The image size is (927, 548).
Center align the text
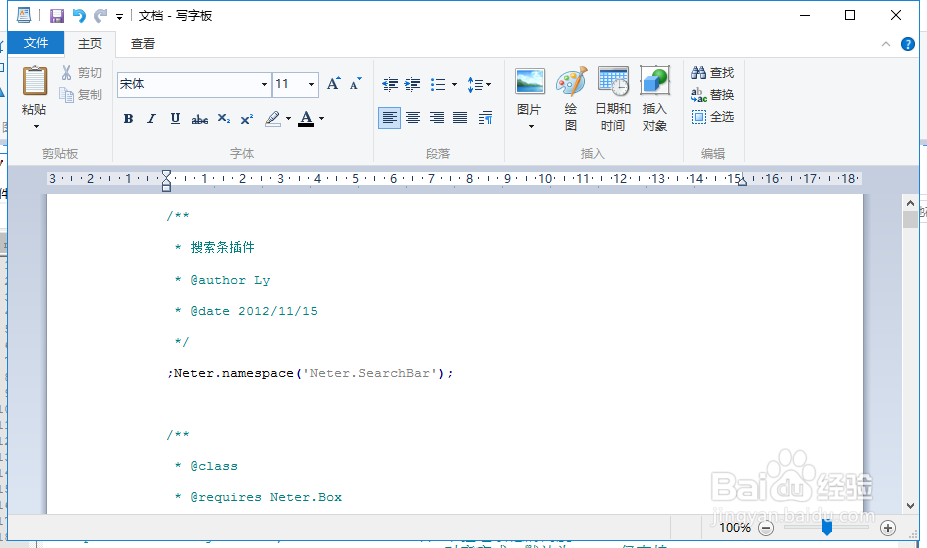pos(413,118)
